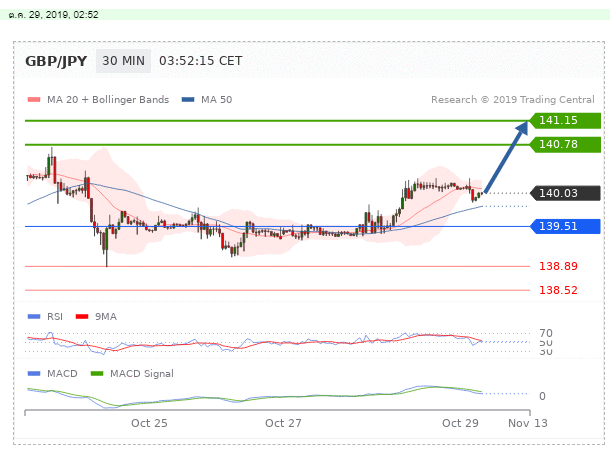610x450 pixels.
Task: Click the MA 20 + Bollinger Bands legend swatch
Action: (34, 100)
